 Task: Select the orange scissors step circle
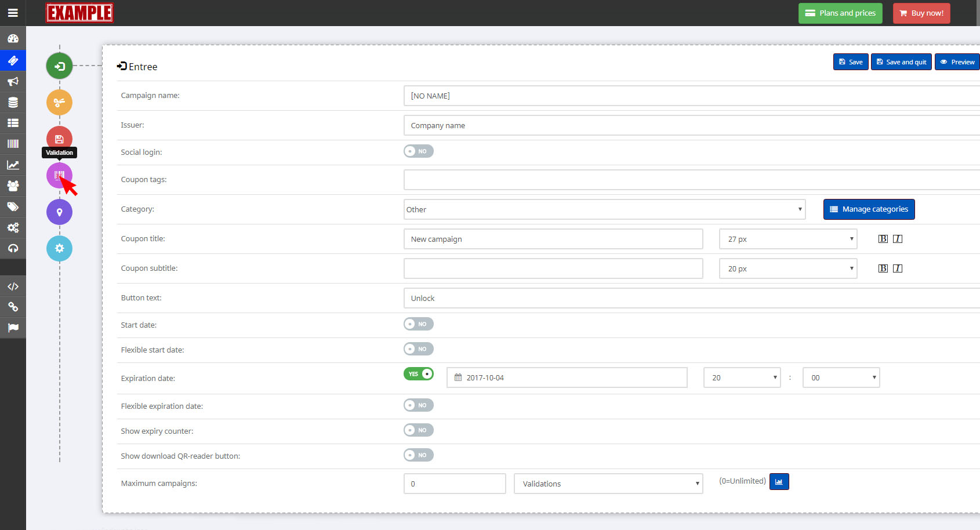tap(59, 103)
